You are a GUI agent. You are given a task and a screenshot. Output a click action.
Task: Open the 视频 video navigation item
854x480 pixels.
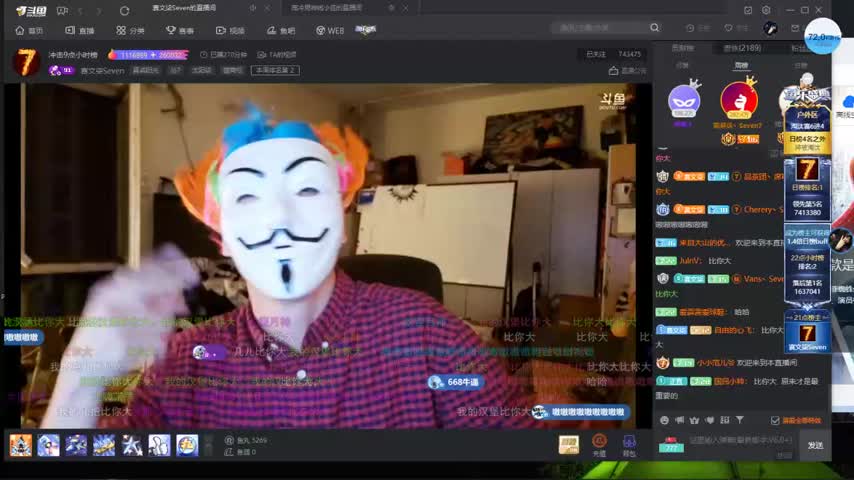point(230,31)
